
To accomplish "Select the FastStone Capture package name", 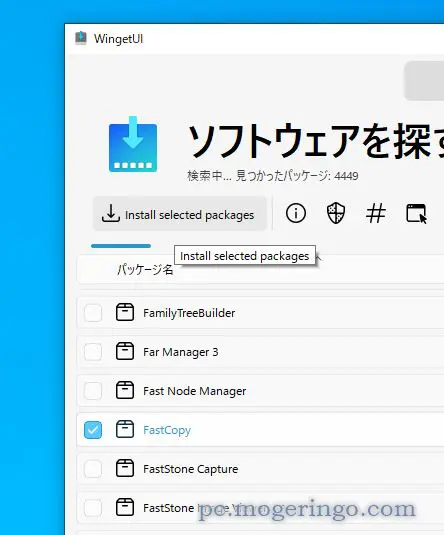I will pos(190,469).
